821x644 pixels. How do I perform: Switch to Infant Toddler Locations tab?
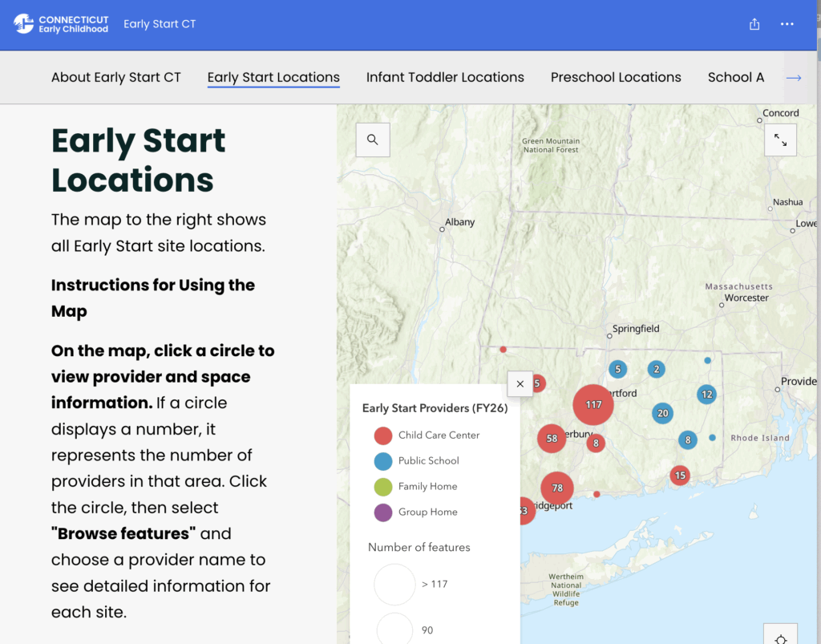point(445,77)
